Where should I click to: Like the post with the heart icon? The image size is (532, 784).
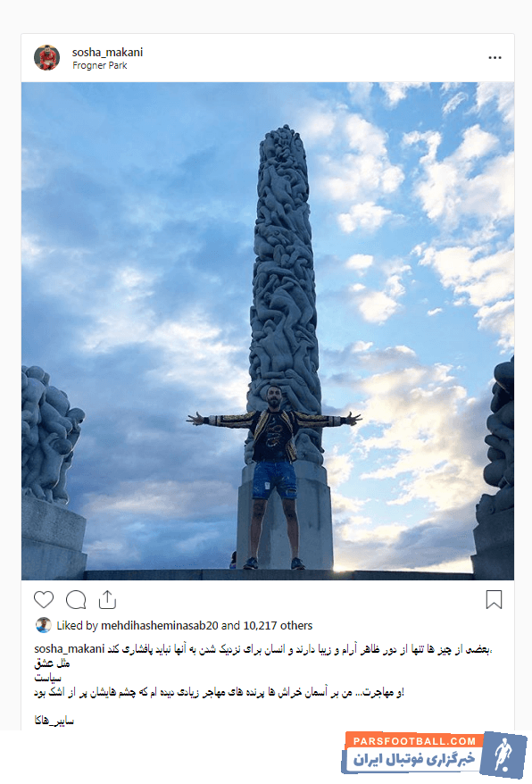[x=44, y=599]
